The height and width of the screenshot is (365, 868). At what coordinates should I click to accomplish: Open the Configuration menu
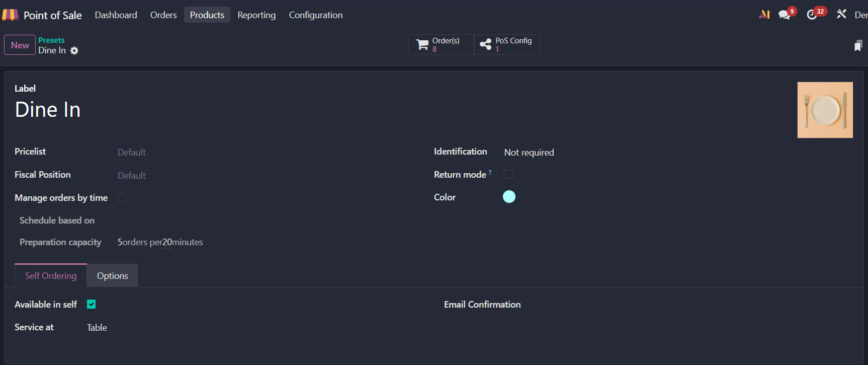point(315,15)
